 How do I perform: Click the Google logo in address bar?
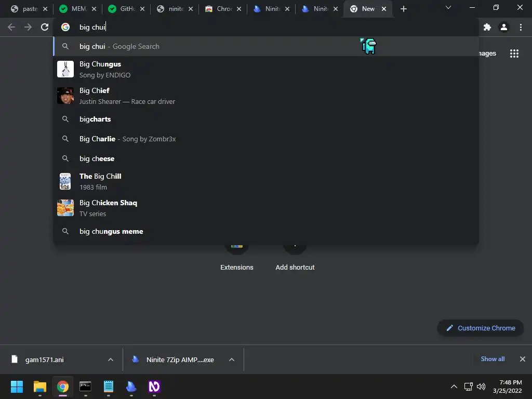pyautogui.click(x=65, y=27)
